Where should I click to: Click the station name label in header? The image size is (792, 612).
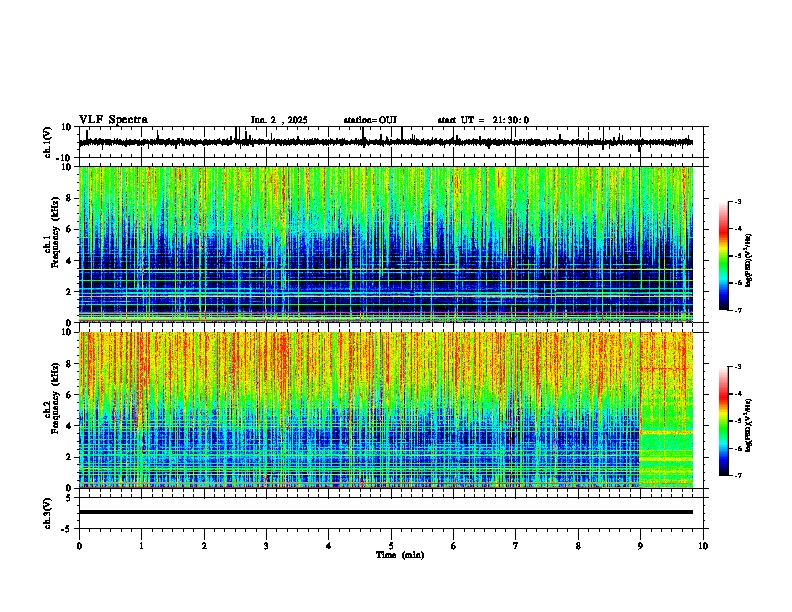point(370,120)
